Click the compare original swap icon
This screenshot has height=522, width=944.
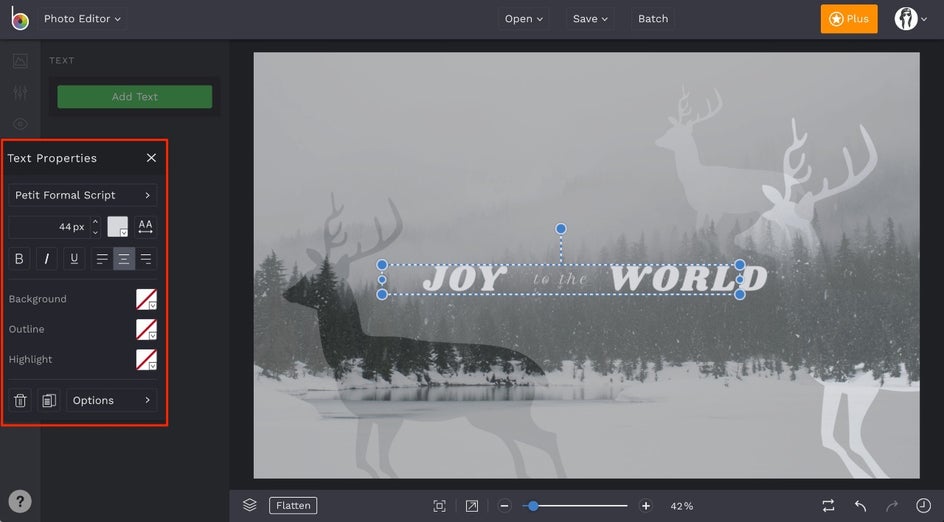[x=828, y=506]
